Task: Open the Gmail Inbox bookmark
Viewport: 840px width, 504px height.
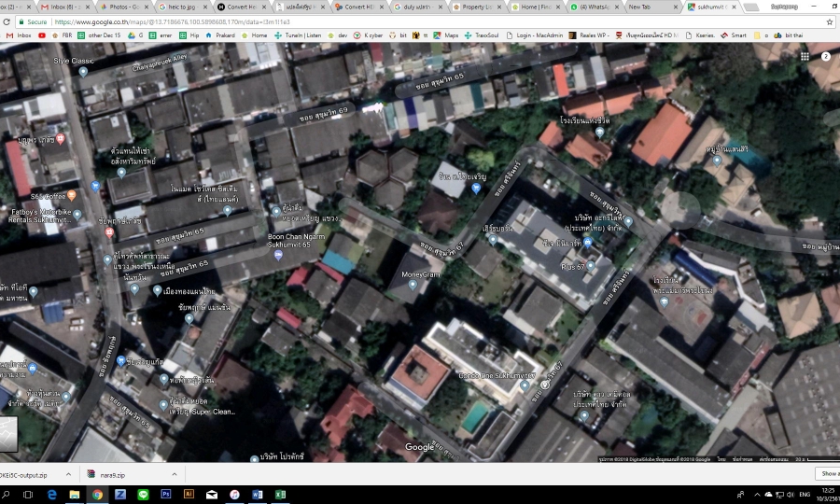Action: pos(20,35)
